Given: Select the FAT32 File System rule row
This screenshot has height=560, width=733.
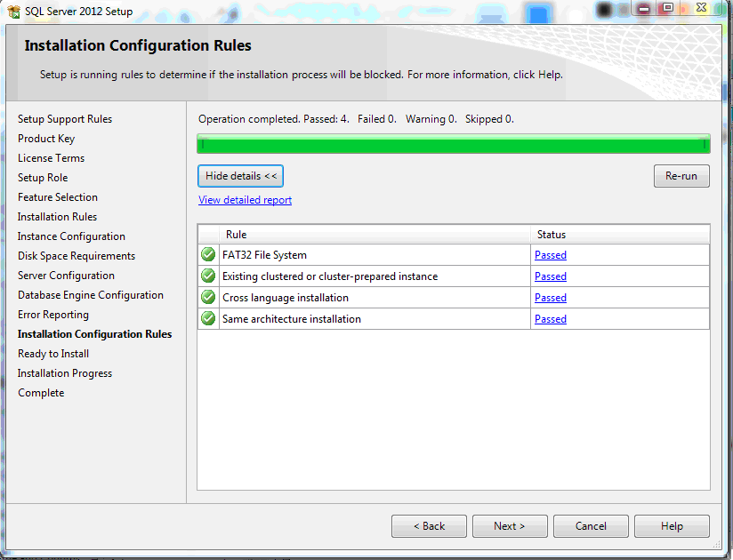Looking at the screenshot, I should click(x=374, y=255).
